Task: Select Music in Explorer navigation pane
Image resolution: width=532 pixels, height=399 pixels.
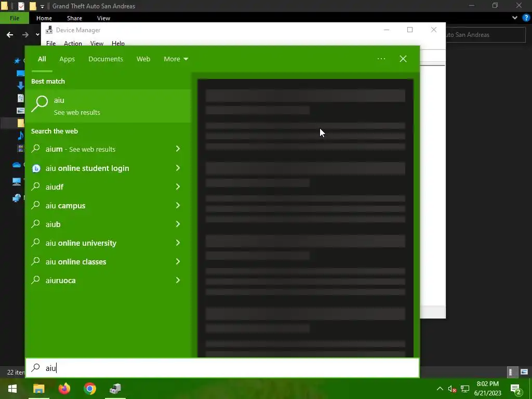Action: coord(20,136)
